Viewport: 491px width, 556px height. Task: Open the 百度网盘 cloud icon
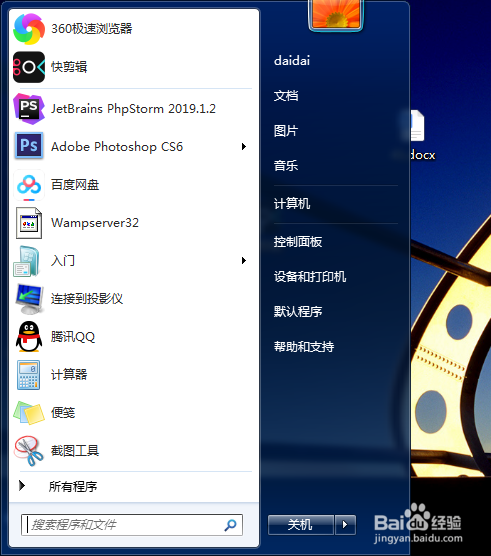pos(29,185)
